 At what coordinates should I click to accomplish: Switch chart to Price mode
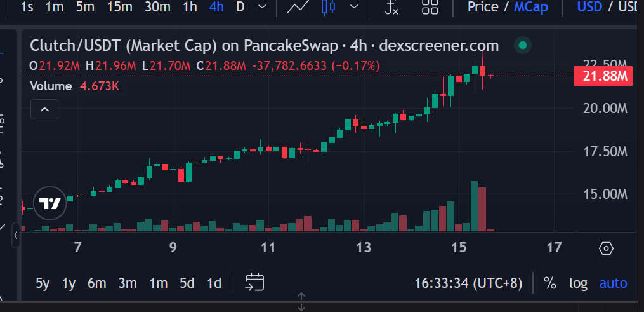click(483, 7)
